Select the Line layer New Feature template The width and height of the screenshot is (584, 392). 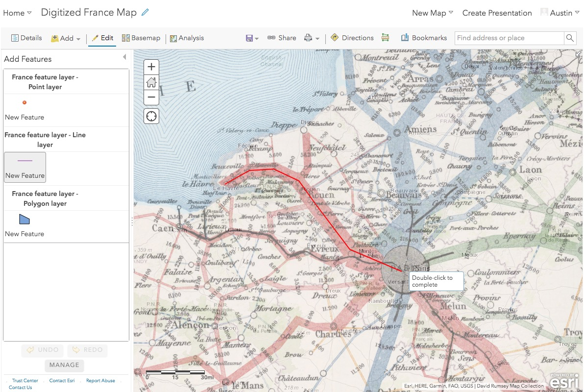(25, 167)
